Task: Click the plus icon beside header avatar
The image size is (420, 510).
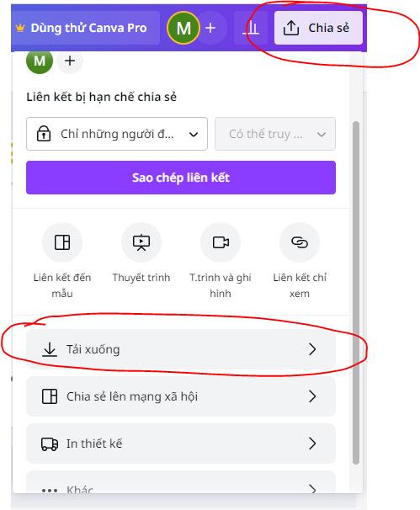Action: [210, 28]
